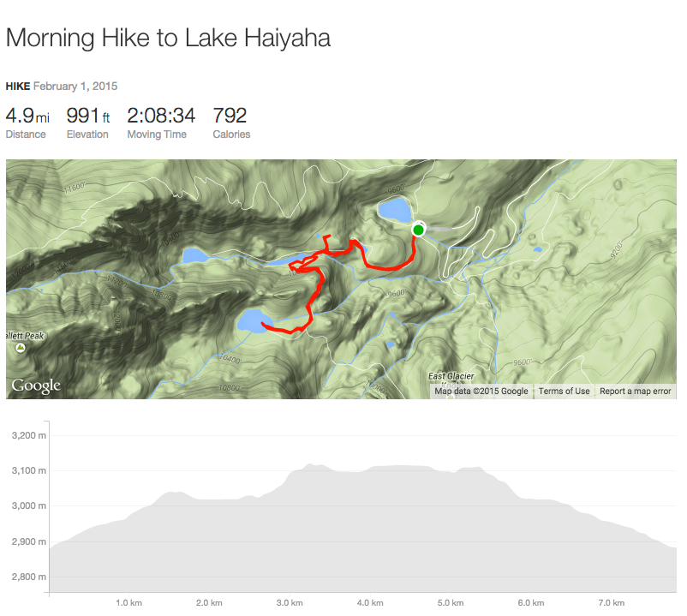
Task: Click the 3,100 m elevation axis label
Action: pyautogui.click(x=29, y=471)
